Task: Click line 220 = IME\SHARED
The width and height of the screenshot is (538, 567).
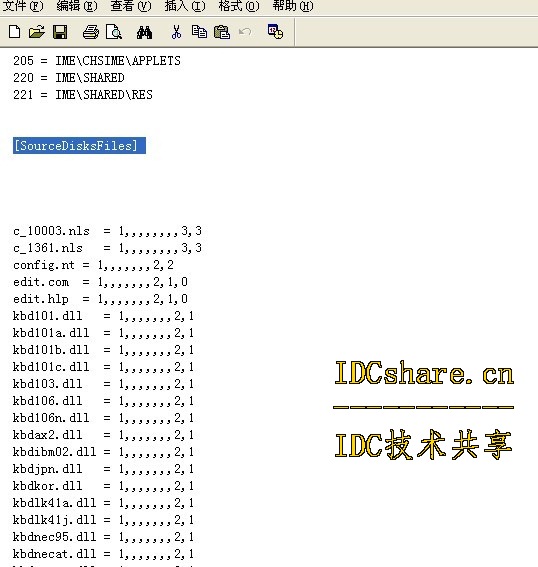Action: (x=69, y=78)
